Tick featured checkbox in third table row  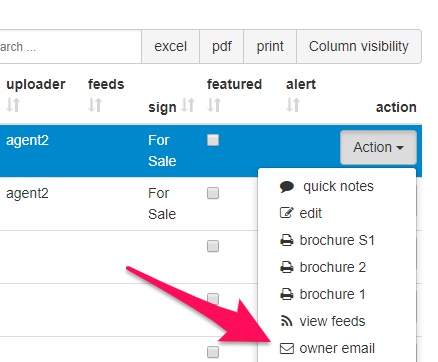[213, 246]
